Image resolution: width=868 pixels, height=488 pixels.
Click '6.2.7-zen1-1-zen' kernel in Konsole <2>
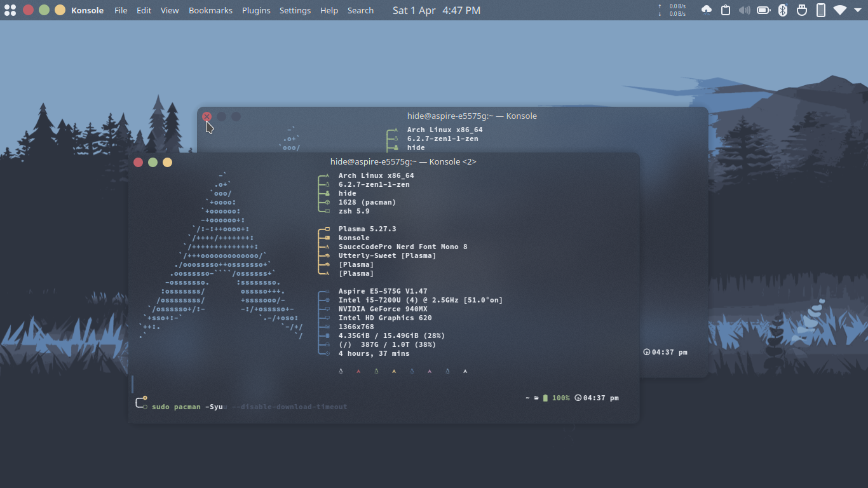coord(374,184)
